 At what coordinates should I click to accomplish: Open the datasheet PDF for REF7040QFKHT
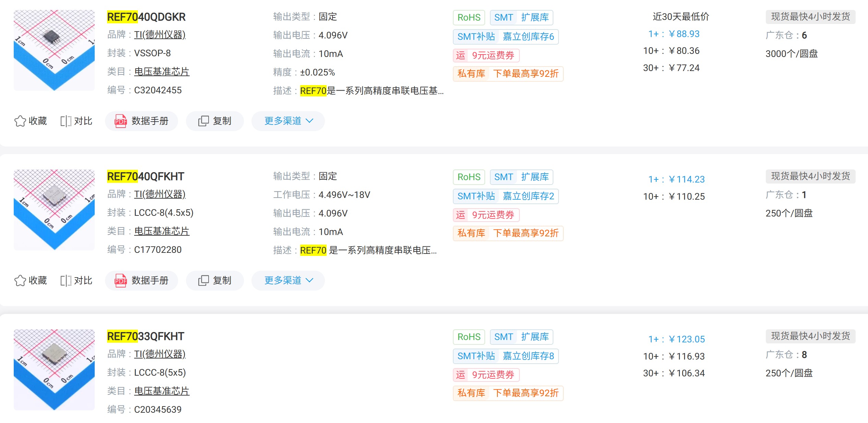click(x=141, y=280)
